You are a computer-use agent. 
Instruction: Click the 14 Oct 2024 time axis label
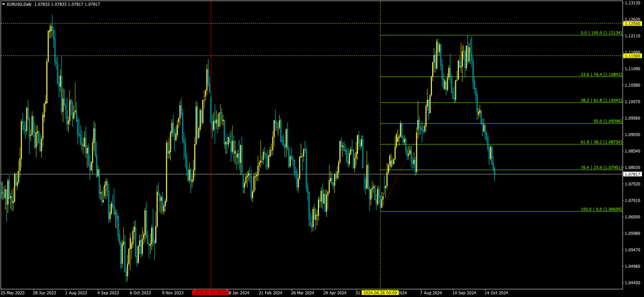point(496,293)
